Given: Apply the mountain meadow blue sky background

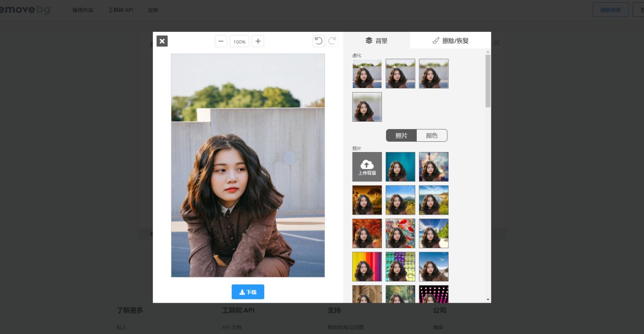Looking at the screenshot, I should pyautogui.click(x=400, y=200).
